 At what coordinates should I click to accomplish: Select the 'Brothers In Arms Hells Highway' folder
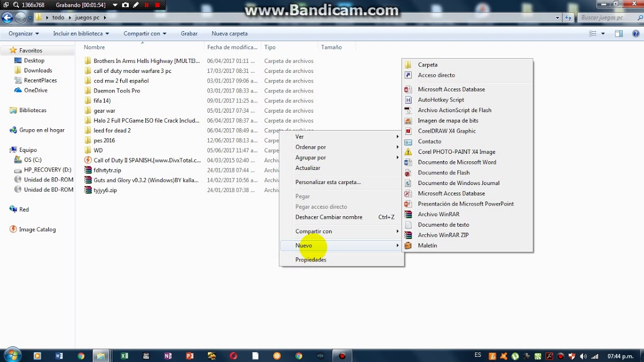(146, 61)
